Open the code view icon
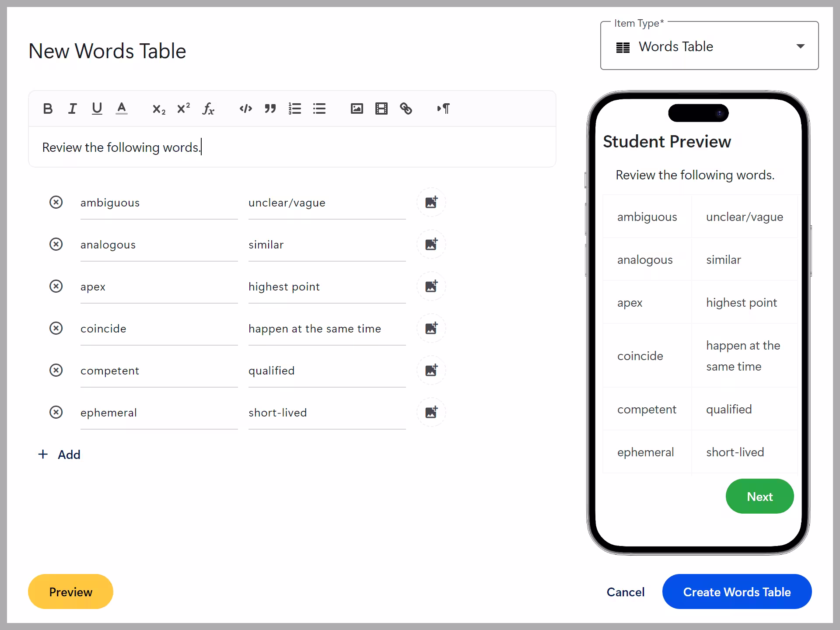Image resolution: width=840 pixels, height=630 pixels. [245, 108]
